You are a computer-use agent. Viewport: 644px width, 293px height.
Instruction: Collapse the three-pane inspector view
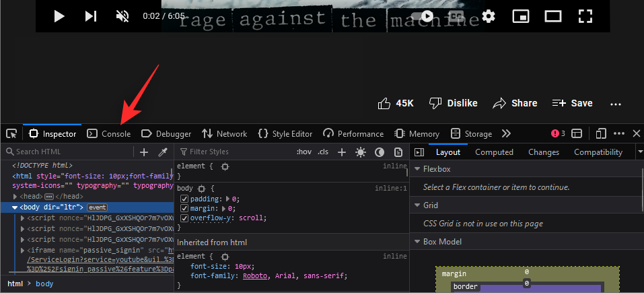click(x=419, y=152)
